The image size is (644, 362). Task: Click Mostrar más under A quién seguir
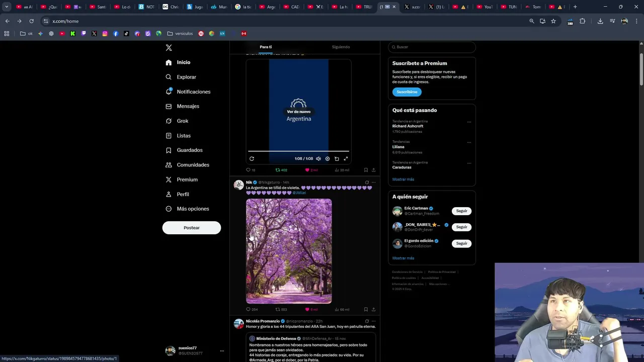(x=403, y=258)
